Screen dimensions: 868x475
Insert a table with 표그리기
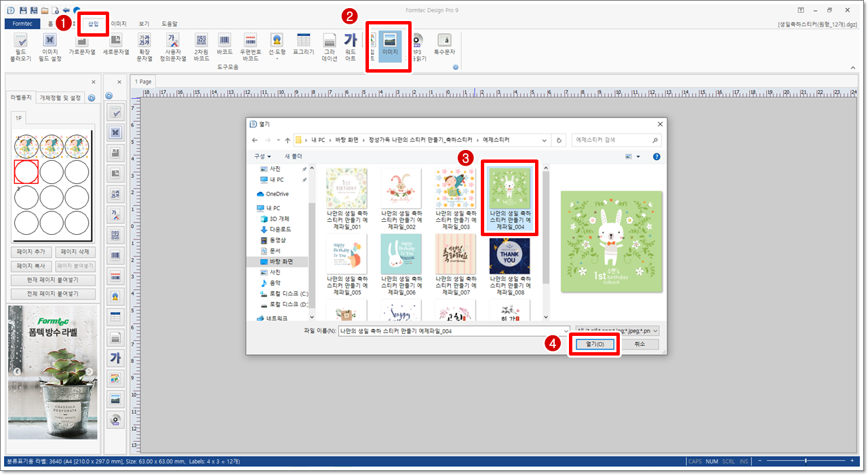pyautogui.click(x=304, y=43)
